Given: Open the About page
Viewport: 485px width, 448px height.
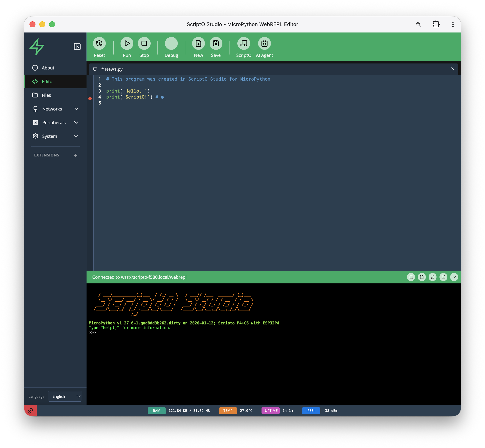Looking at the screenshot, I should pos(48,68).
